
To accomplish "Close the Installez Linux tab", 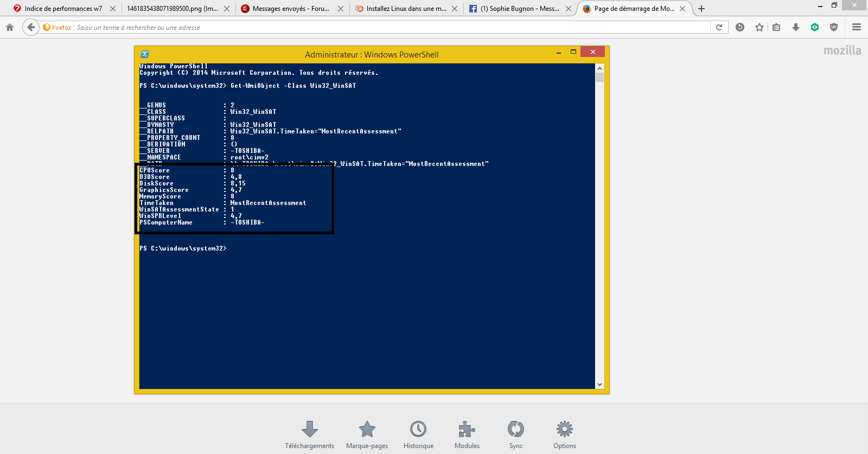I will 455,9.
